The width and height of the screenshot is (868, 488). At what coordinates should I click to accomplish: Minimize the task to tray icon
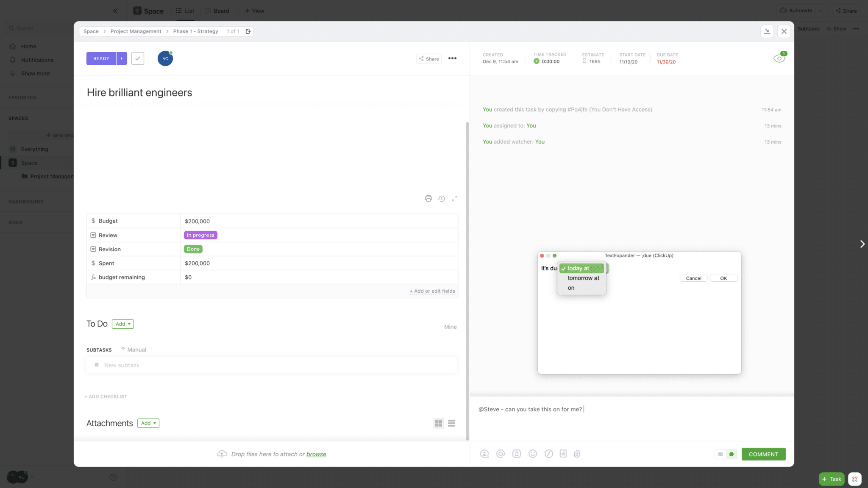[x=767, y=31]
